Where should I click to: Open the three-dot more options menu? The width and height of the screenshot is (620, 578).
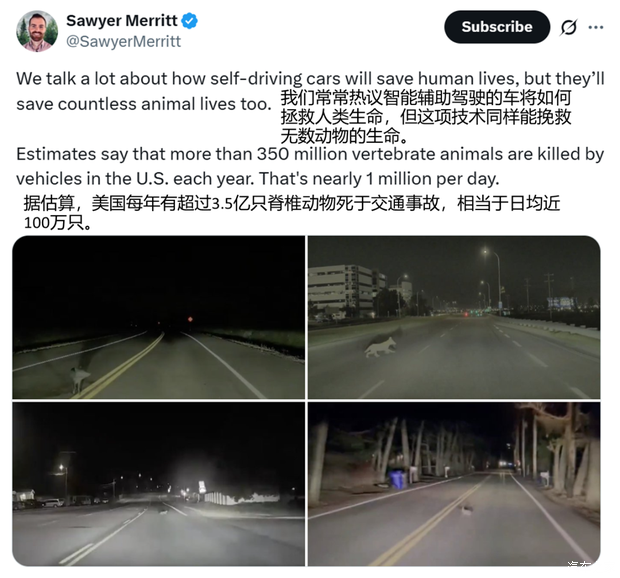[x=596, y=27]
